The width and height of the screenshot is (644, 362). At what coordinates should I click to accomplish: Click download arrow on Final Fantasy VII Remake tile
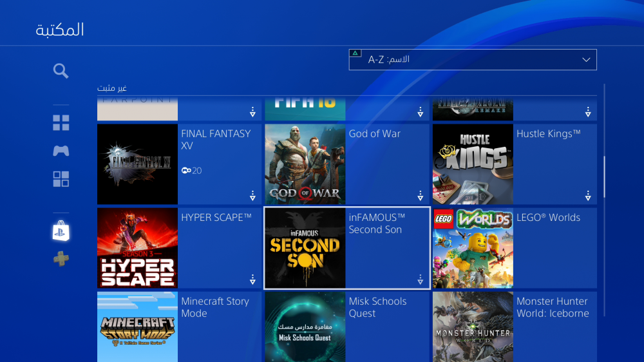pyautogui.click(x=588, y=112)
